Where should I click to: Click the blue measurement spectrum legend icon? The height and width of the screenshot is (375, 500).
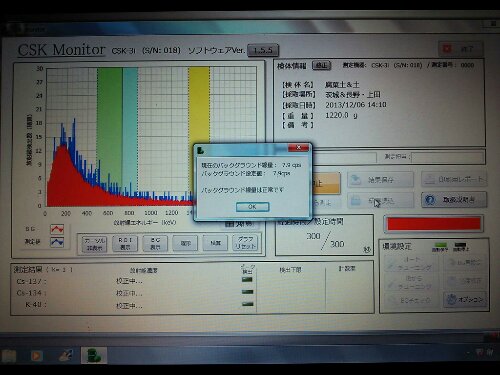(x=57, y=242)
